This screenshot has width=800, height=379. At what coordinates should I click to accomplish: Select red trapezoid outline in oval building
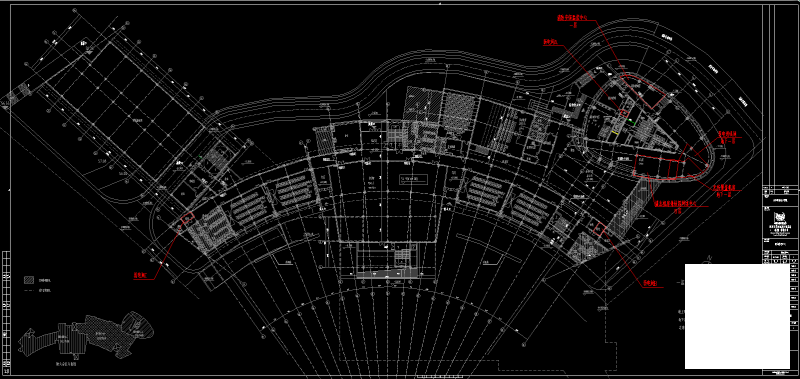[643, 90]
